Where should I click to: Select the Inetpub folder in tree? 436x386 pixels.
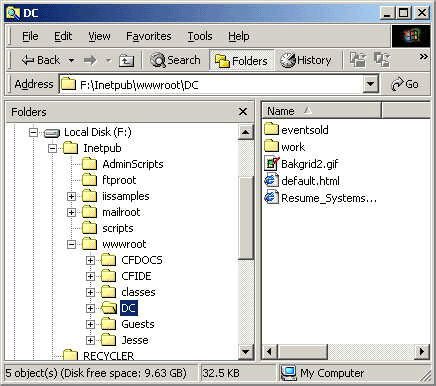point(93,148)
